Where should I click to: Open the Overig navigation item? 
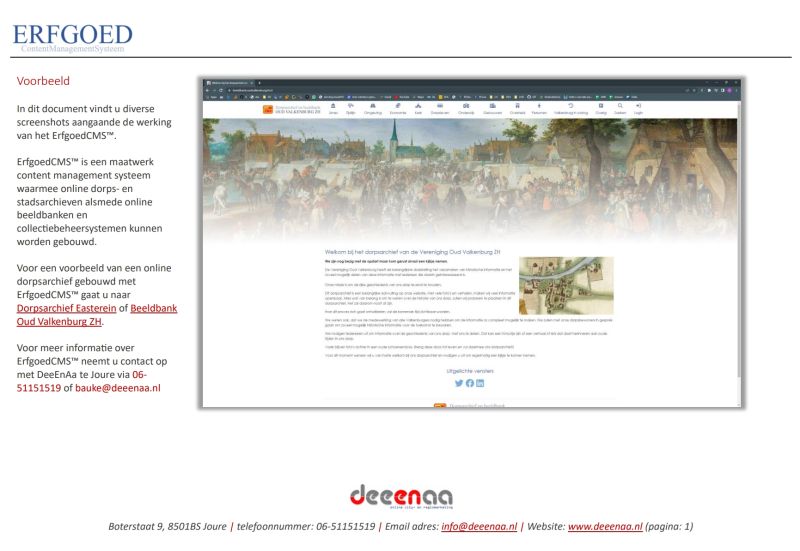click(601, 109)
